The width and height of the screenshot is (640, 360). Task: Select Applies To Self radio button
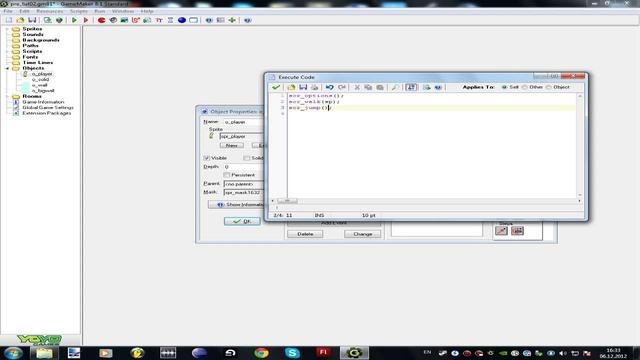(504, 87)
